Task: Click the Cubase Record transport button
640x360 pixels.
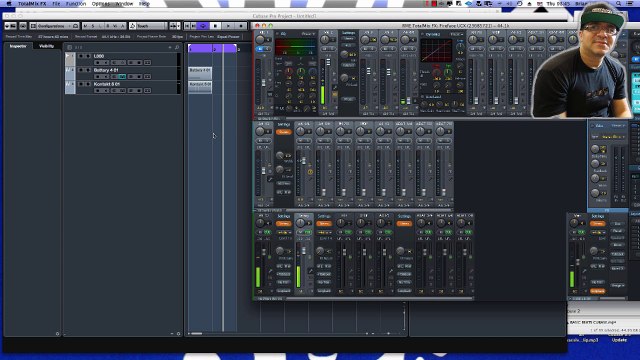Action: (x=241, y=26)
